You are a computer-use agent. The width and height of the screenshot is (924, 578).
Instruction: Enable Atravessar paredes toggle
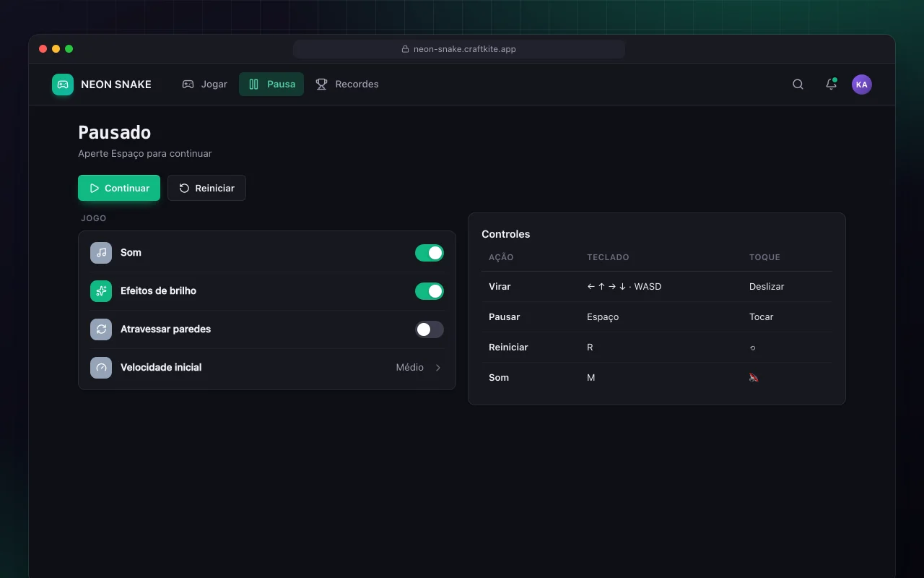430,329
